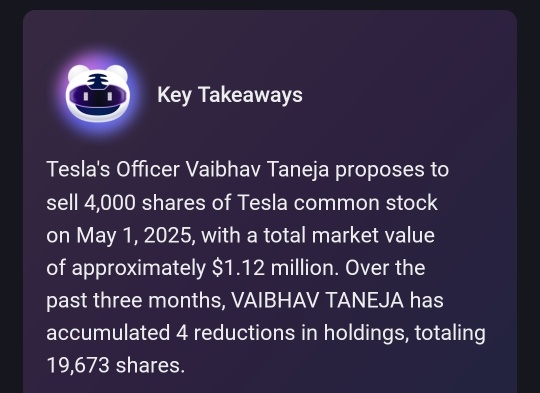540x393 pixels.
Task: Click the word Officer in the summary
Action: click(148, 169)
